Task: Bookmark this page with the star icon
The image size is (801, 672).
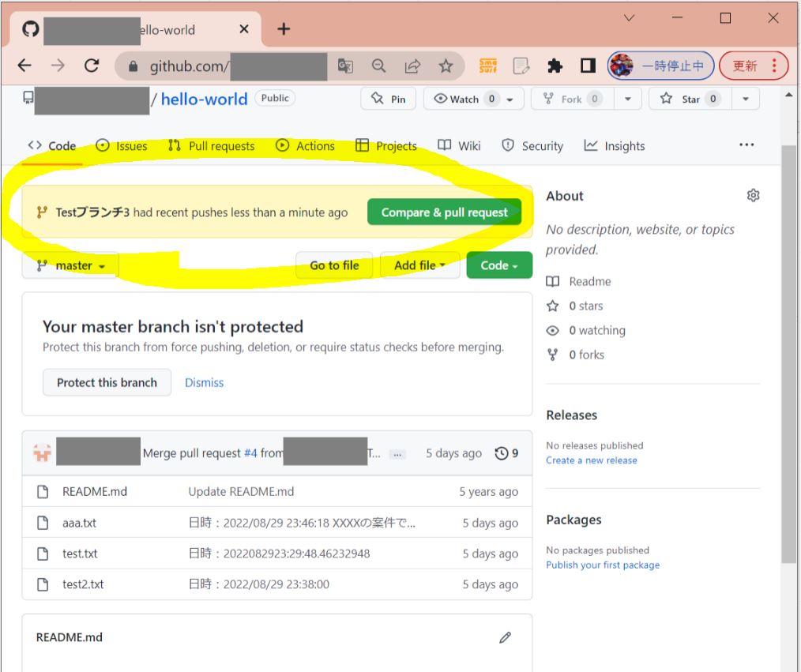Action: tap(446, 66)
